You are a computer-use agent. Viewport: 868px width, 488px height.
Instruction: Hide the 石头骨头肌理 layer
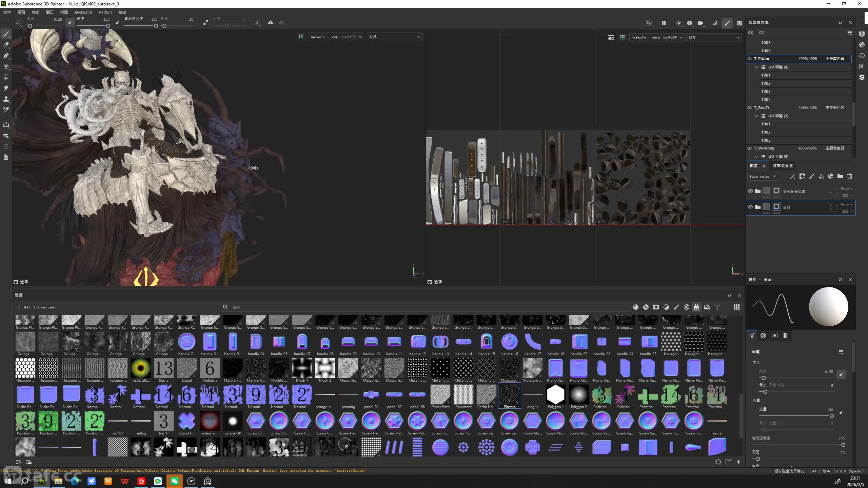click(x=750, y=191)
